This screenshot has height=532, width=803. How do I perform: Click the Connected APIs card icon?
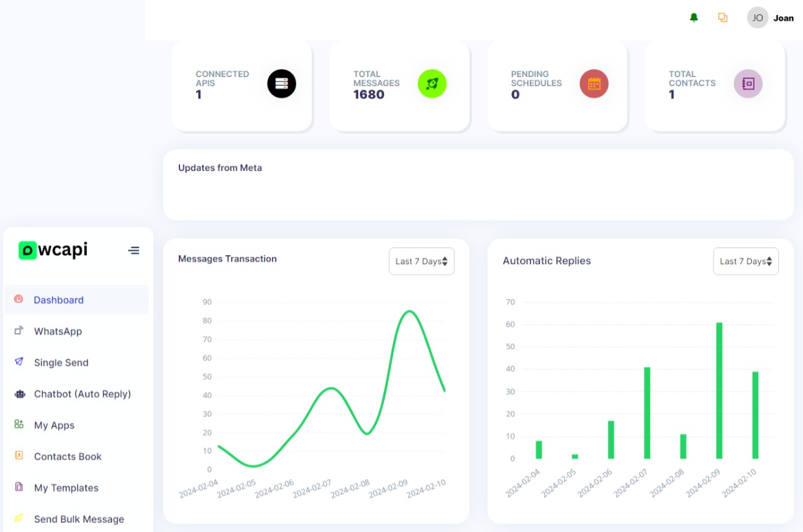coord(282,83)
